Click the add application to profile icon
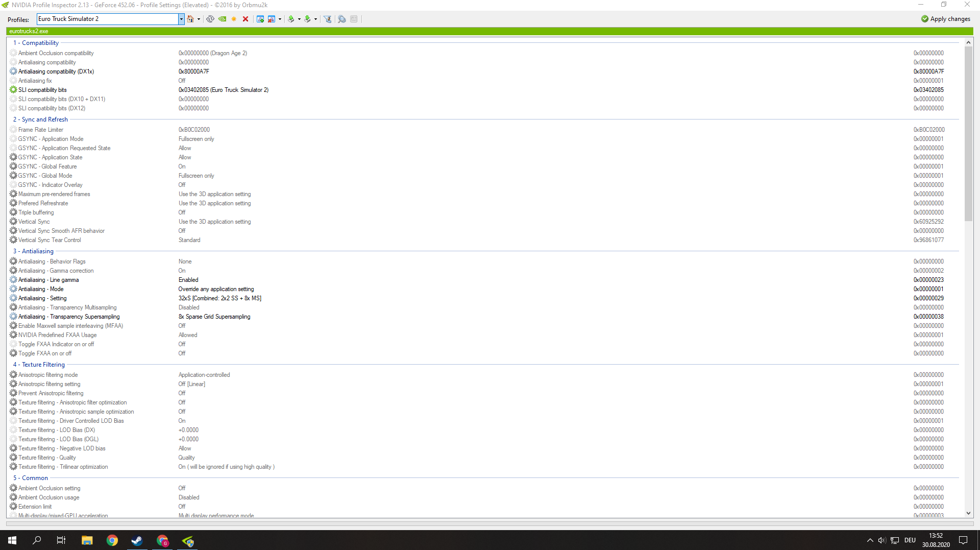This screenshot has width=980, height=550. click(x=260, y=19)
